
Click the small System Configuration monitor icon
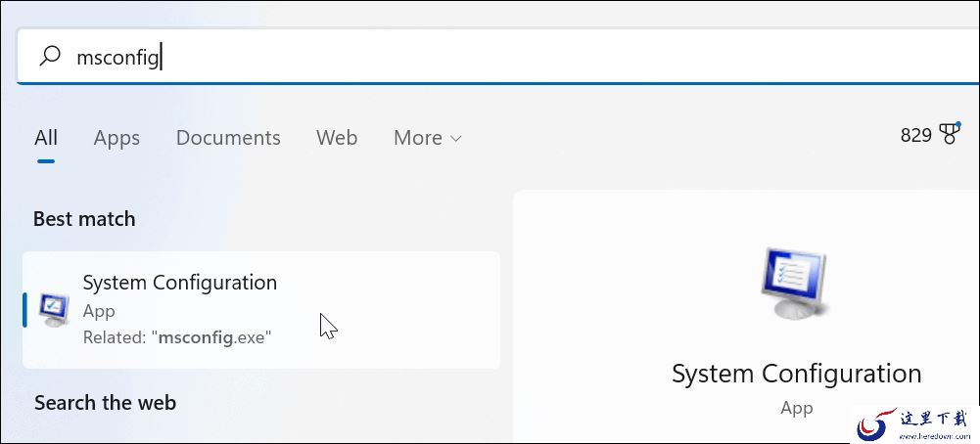pos(54,310)
